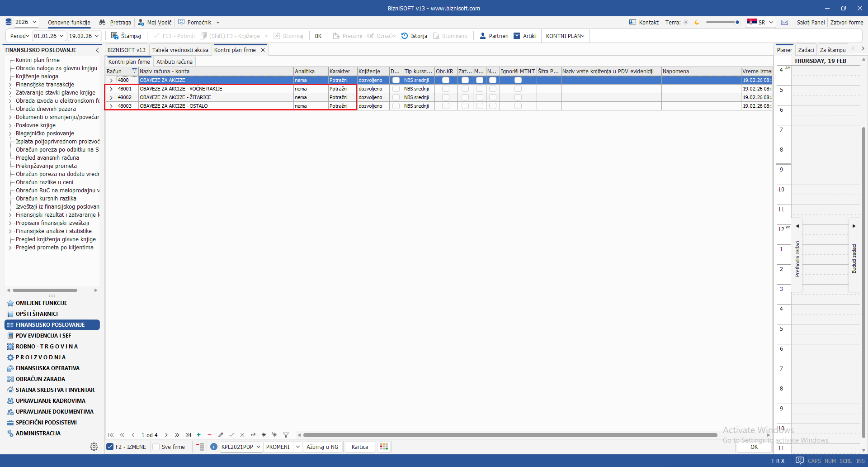Uncheck the F2 - IZMENE checkbox
This screenshot has width=868, height=467.
point(110,447)
